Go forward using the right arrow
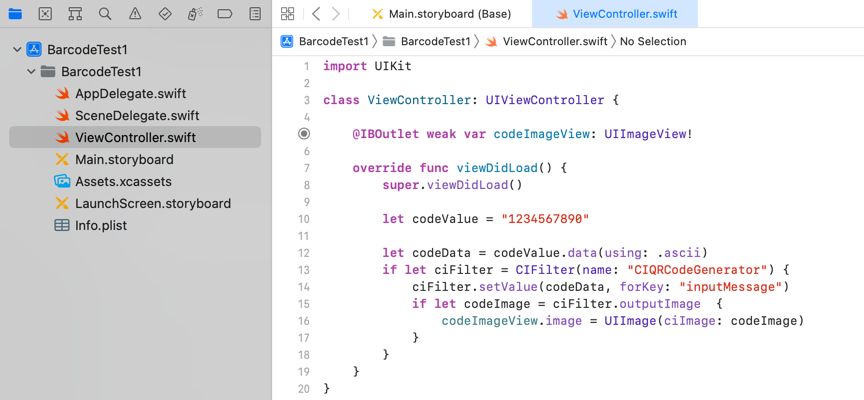Viewport: 864px width, 400px height. 336,14
